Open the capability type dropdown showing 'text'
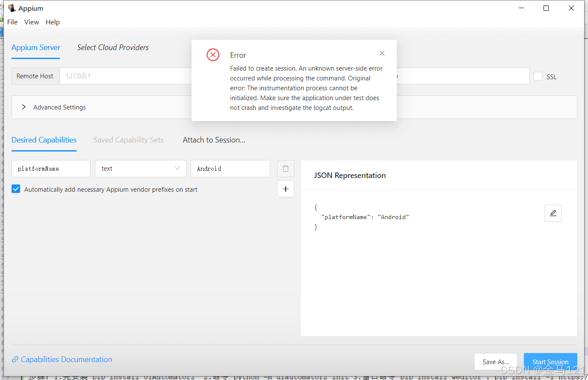588x380 pixels. click(140, 168)
